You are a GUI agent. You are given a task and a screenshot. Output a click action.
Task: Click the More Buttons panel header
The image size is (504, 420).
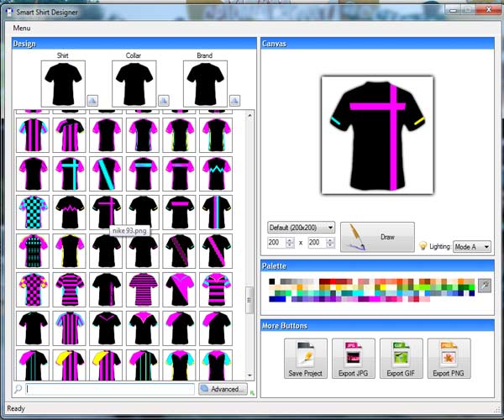pos(377,326)
